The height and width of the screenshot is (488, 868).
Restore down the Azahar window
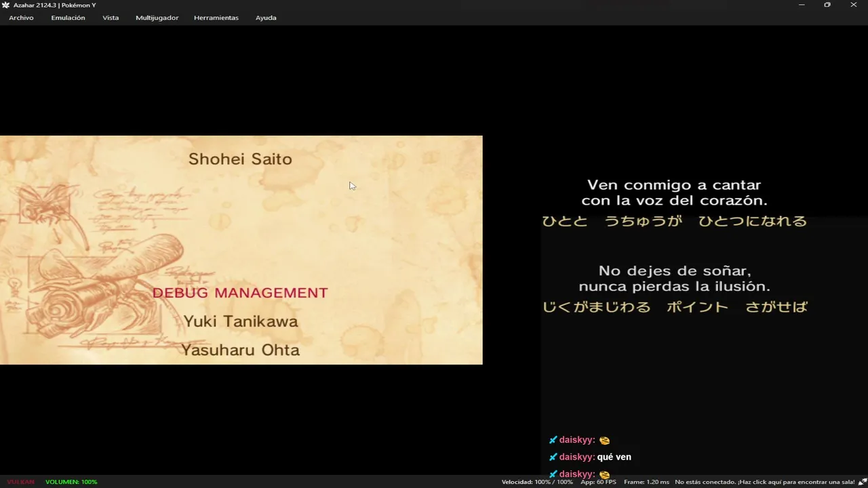point(827,5)
